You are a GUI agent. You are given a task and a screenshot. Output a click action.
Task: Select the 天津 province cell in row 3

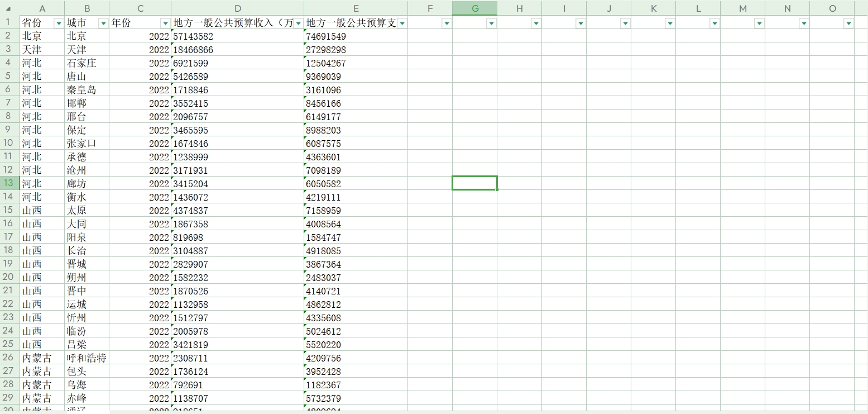[42, 50]
